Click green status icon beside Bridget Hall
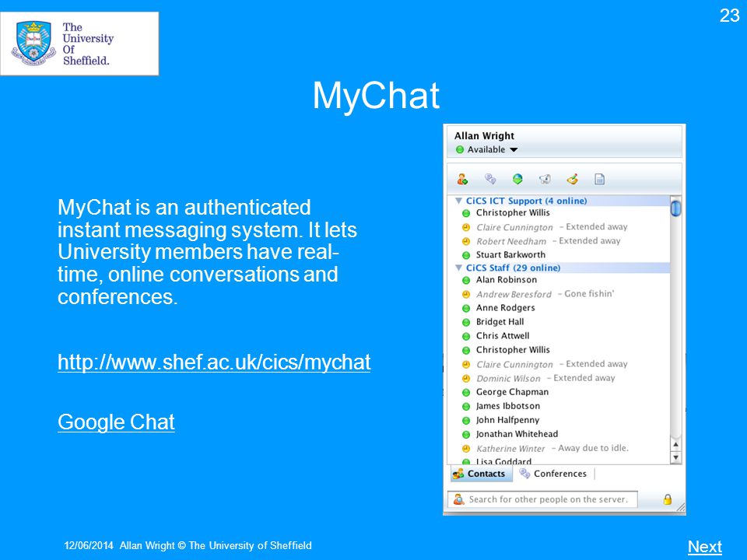The width and height of the screenshot is (747, 560). pyautogui.click(x=466, y=322)
